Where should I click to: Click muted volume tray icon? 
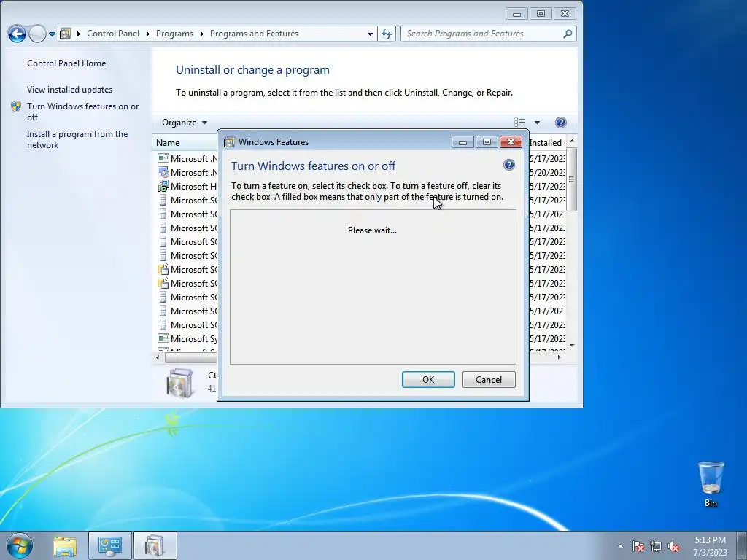673,546
